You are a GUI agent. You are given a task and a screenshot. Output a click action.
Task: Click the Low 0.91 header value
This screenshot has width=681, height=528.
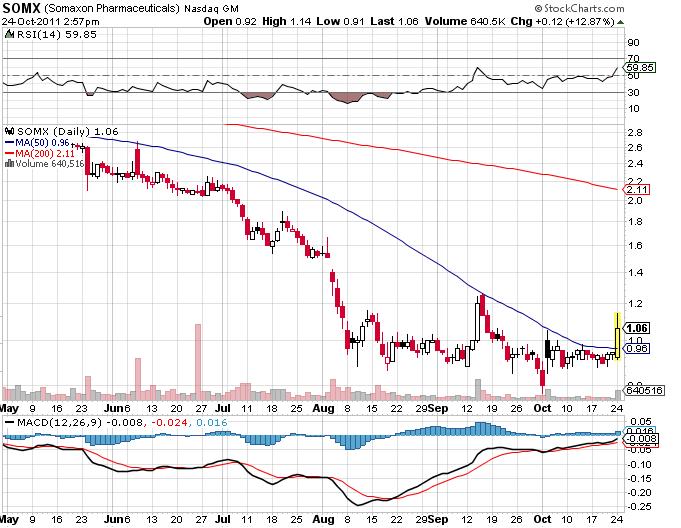coord(340,21)
